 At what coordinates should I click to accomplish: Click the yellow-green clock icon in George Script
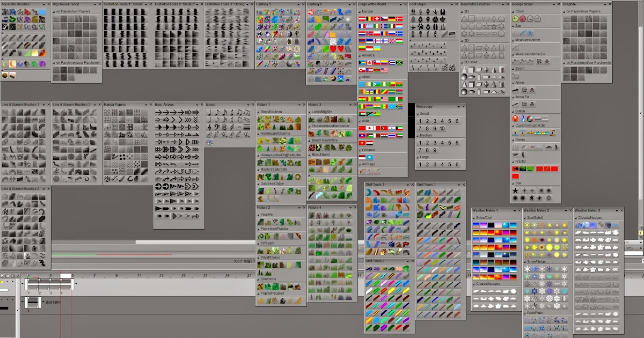[515, 19]
